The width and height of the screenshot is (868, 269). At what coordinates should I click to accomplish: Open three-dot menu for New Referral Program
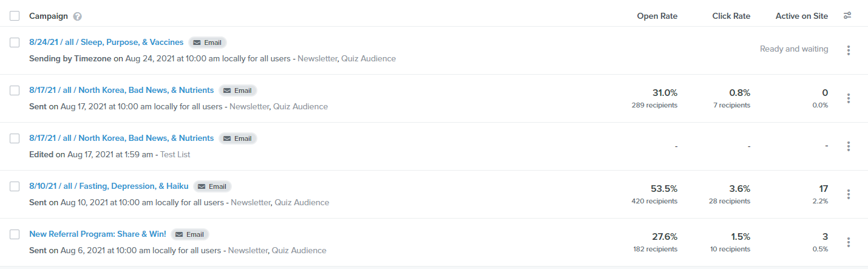pos(848,242)
